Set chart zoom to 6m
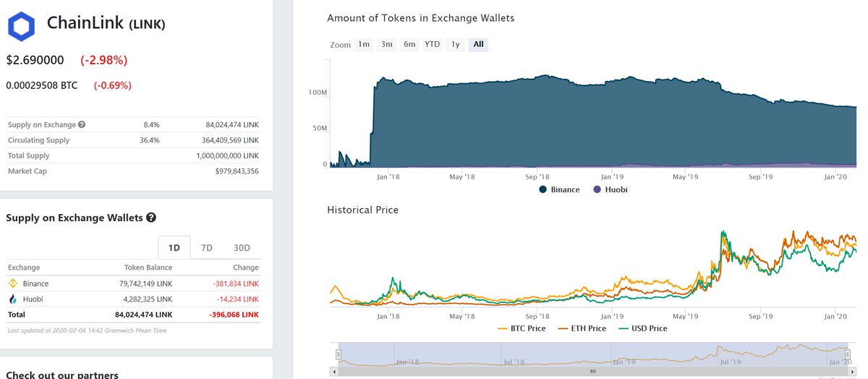Screen dimensions: 868x379 point(409,45)
